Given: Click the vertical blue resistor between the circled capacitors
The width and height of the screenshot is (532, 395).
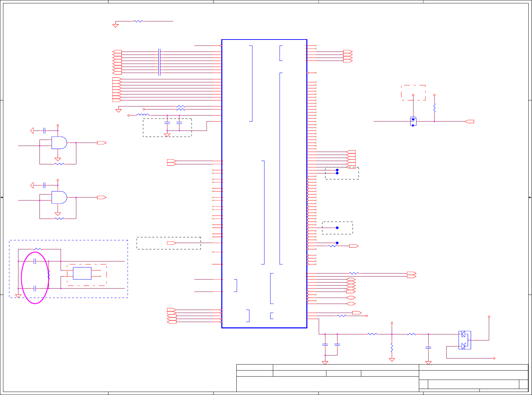Looking at the screenshot, I should [x=49, y=275].
